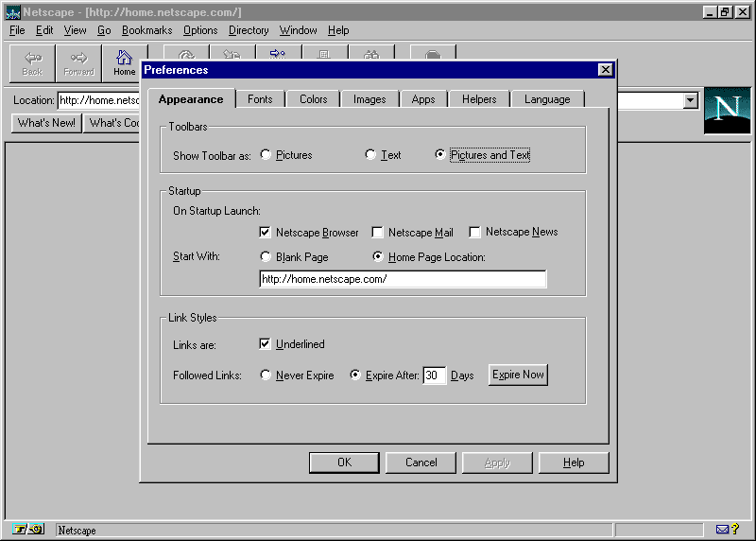
Task: Open the Language tab
Action: (547, 99)
